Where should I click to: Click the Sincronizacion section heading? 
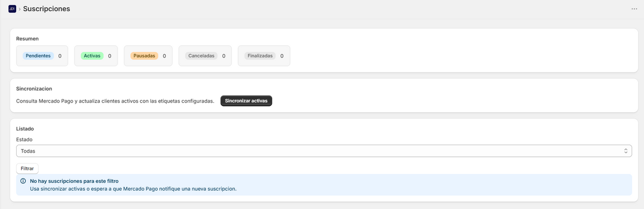[x=34, y=88]
